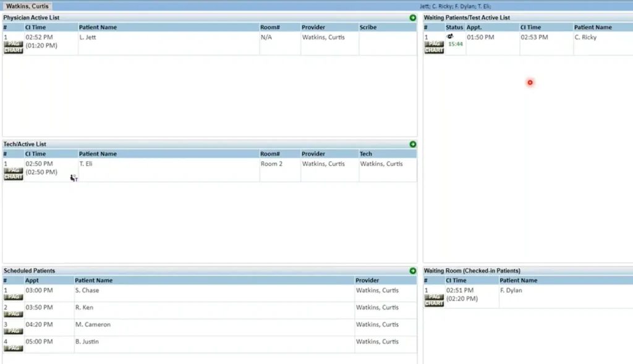Click 05:00 PM appointment time
633x364 pixels.
click(x=39, y=341)
